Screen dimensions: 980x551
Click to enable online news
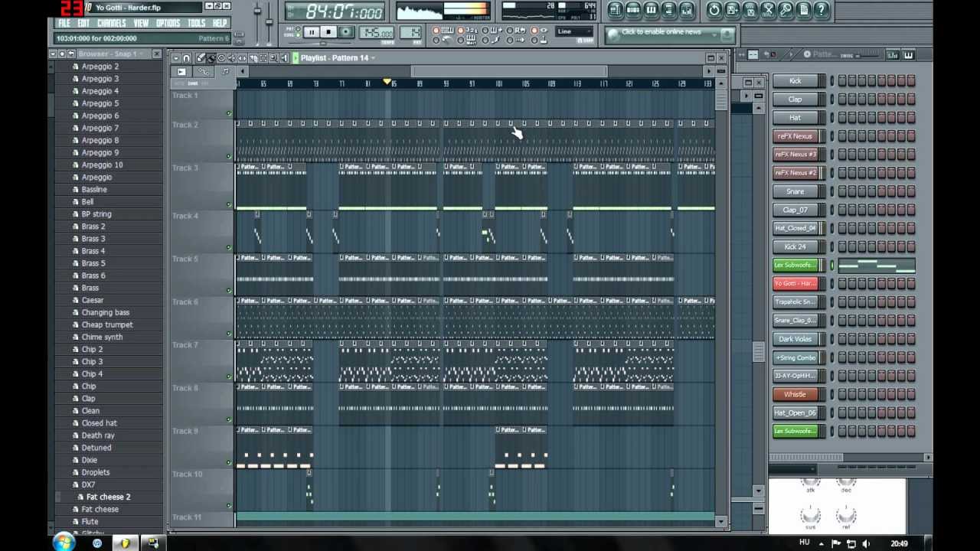pyautogui.click(x=661, y=32)
